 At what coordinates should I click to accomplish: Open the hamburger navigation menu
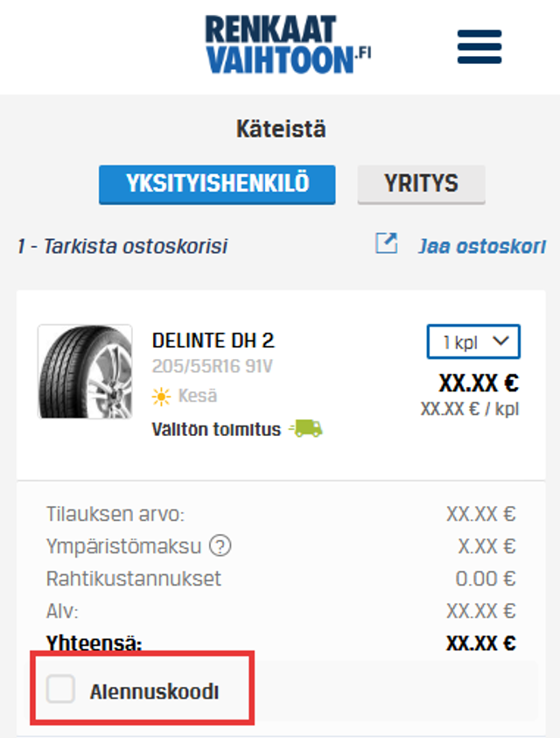(x=479, y=46)
